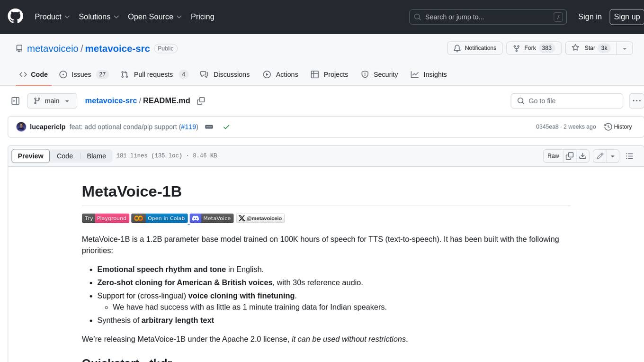Image resolution: width=644 pixels, height=362 pixels.
Task: Fork the repository
Action: click(533, 48)
